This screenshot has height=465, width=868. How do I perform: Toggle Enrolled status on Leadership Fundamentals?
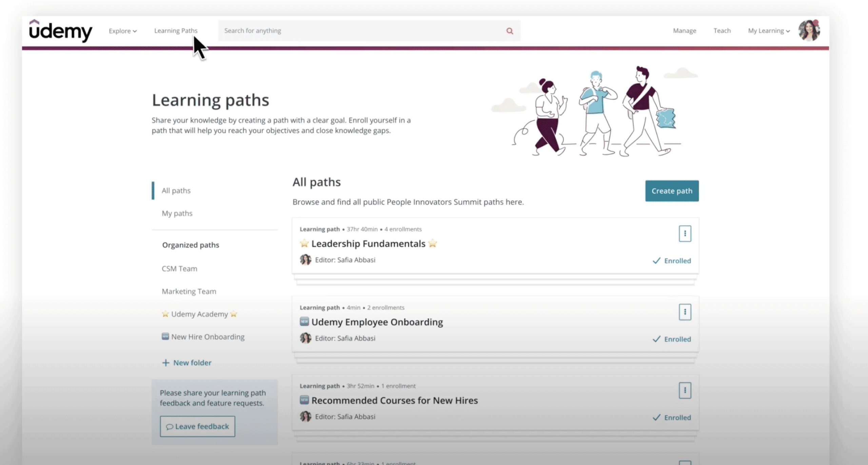[x=672, y=261]
